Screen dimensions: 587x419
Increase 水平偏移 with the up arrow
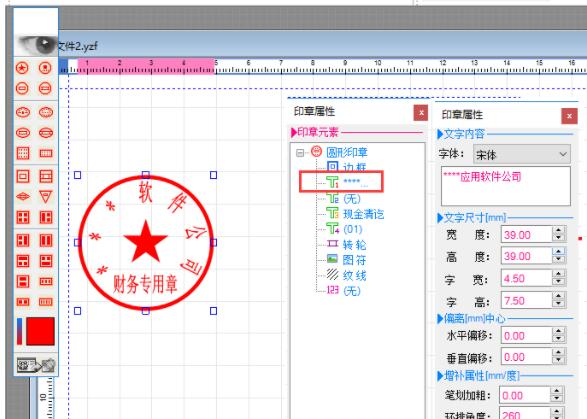tap(559, 331)
